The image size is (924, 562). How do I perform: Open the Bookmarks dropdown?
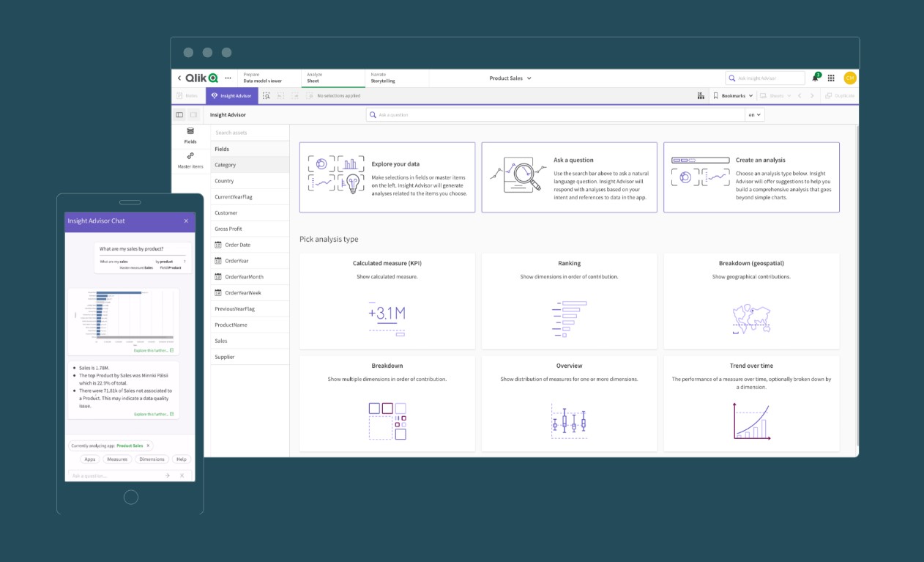click(733, 96)
